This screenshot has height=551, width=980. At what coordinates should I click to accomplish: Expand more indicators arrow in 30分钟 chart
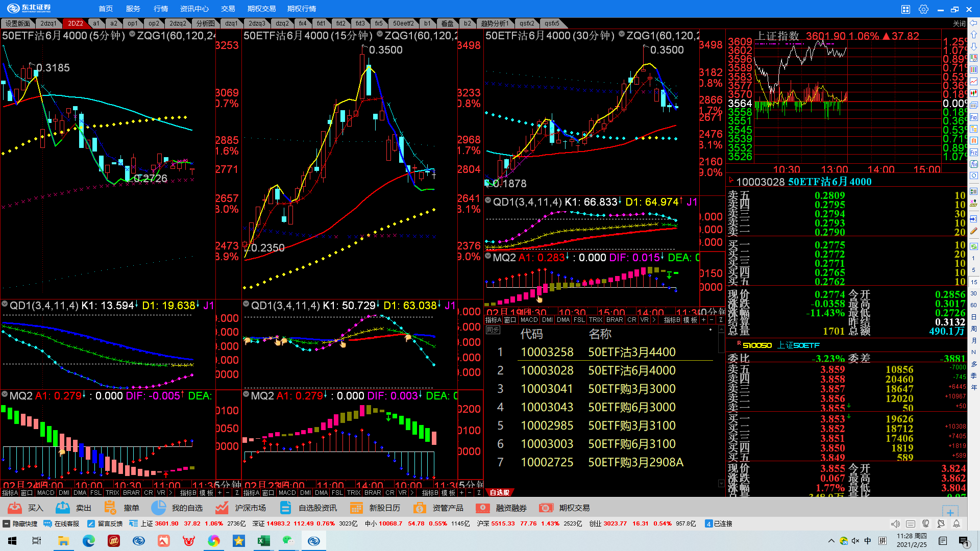653,320
